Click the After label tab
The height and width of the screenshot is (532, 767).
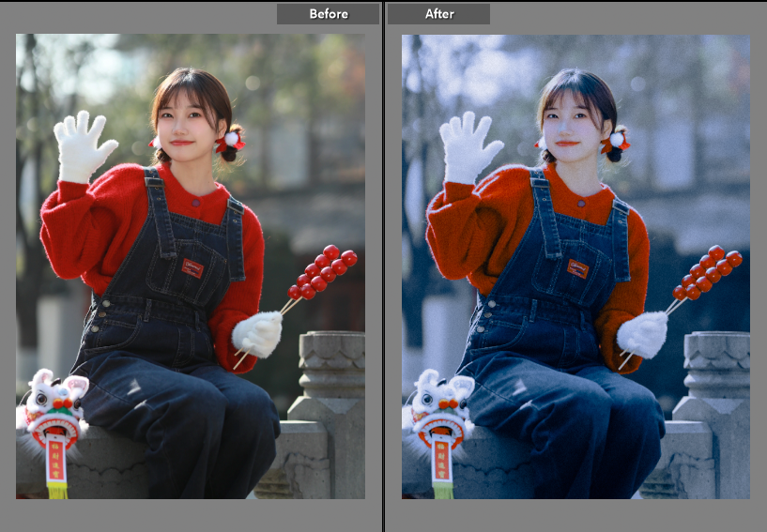[x=438, y=14]
